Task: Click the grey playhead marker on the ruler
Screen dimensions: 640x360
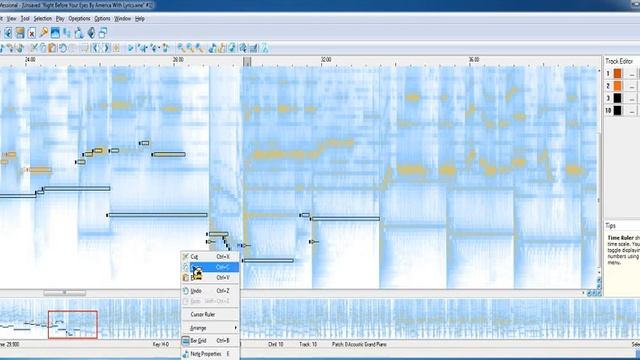Action: tap(247, 62)
